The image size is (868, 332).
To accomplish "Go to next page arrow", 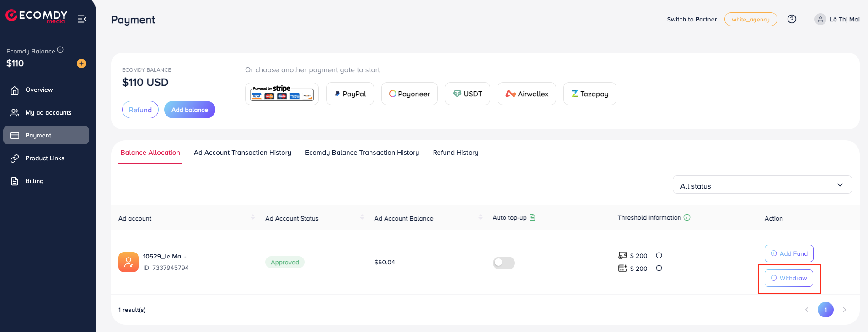I will [x=845, y=310].
